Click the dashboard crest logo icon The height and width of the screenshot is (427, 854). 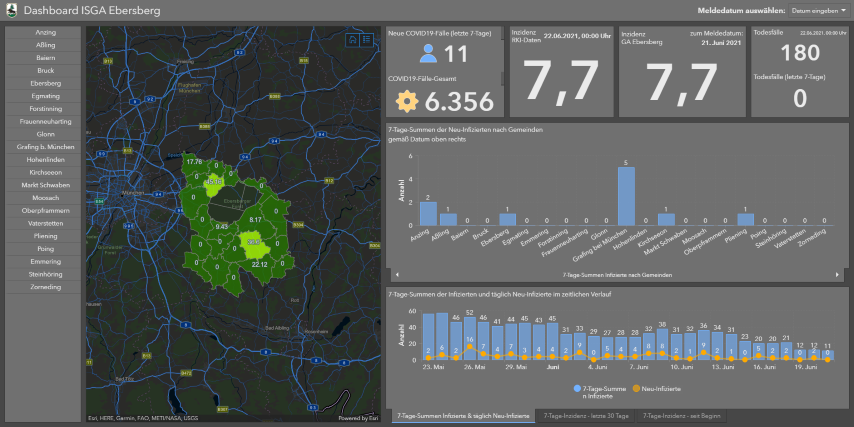pyautogui.click(x=10, y=10)
